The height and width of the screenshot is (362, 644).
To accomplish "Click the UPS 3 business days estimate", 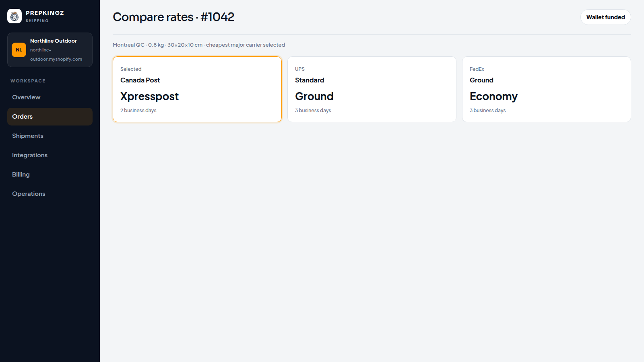I will point(313,111).
